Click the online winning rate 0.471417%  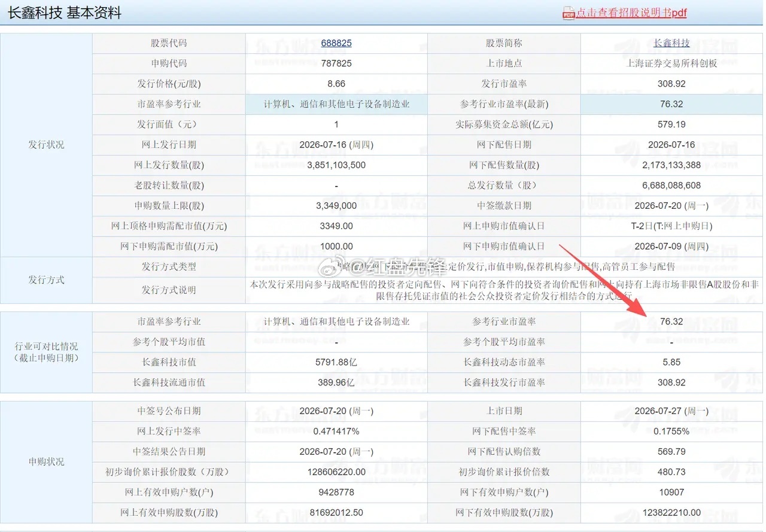[x=336, y=431]
